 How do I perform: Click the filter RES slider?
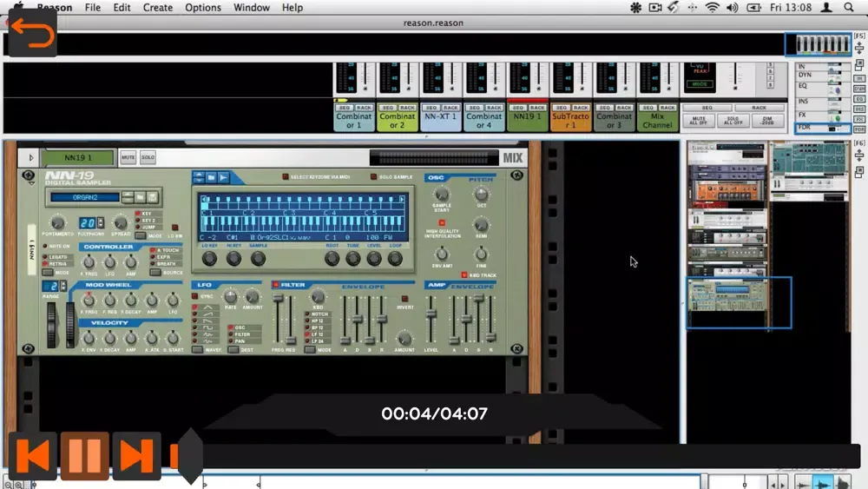(x=291, y=340)
